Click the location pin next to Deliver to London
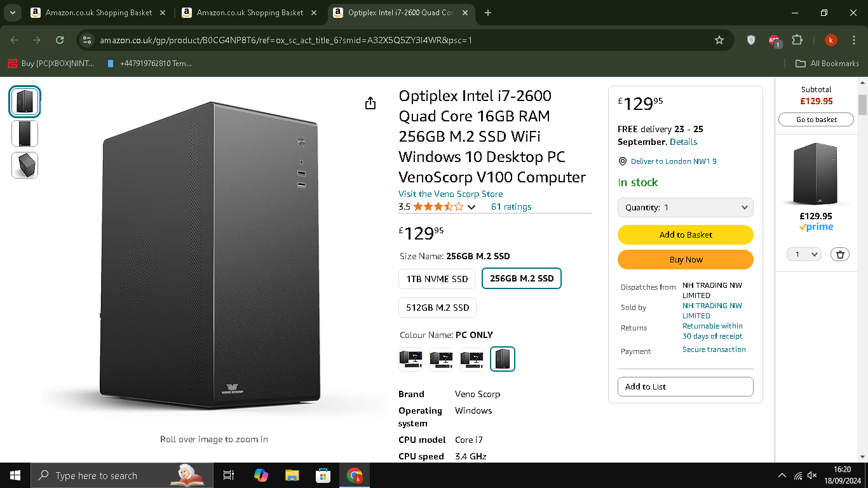 pos(623,161)
